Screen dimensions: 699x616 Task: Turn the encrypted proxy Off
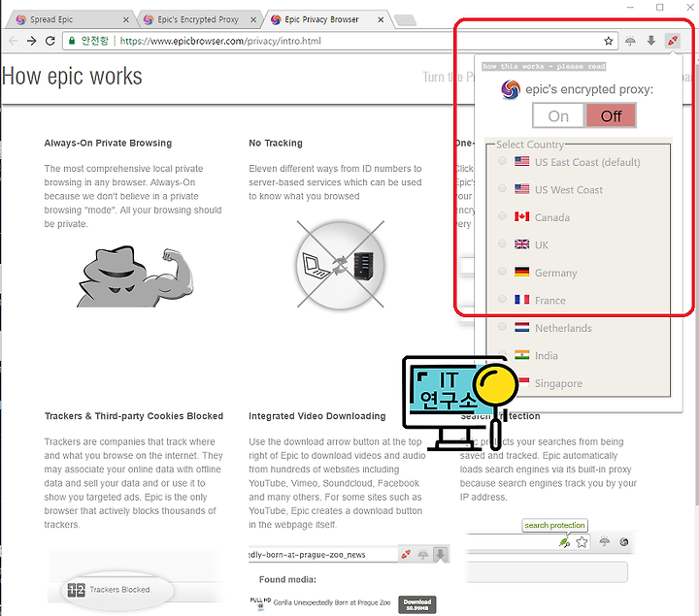click(x=611, y=115)
